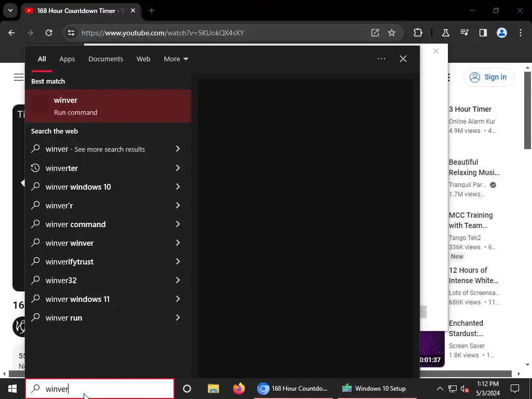Image resolution: width=532 pixels, height=399 pixels.
Task: Show hidden system tray icons
Action: 440,389
